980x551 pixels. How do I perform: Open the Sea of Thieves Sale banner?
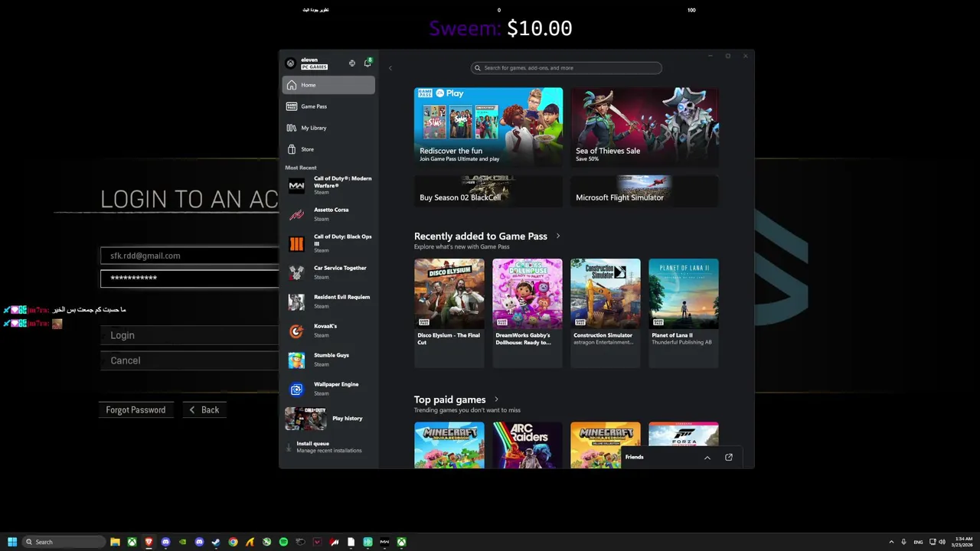645,127
